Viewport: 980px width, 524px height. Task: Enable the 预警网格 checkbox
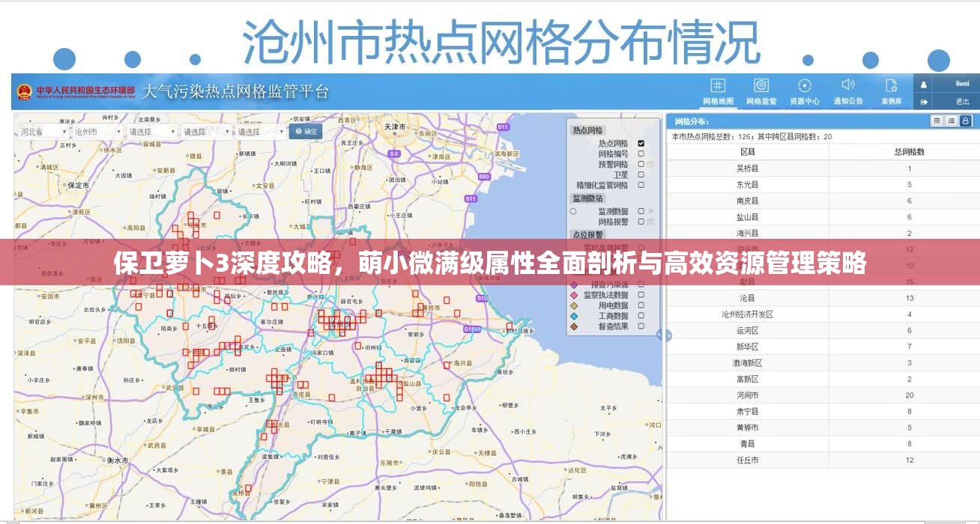(x=641, y=164)
